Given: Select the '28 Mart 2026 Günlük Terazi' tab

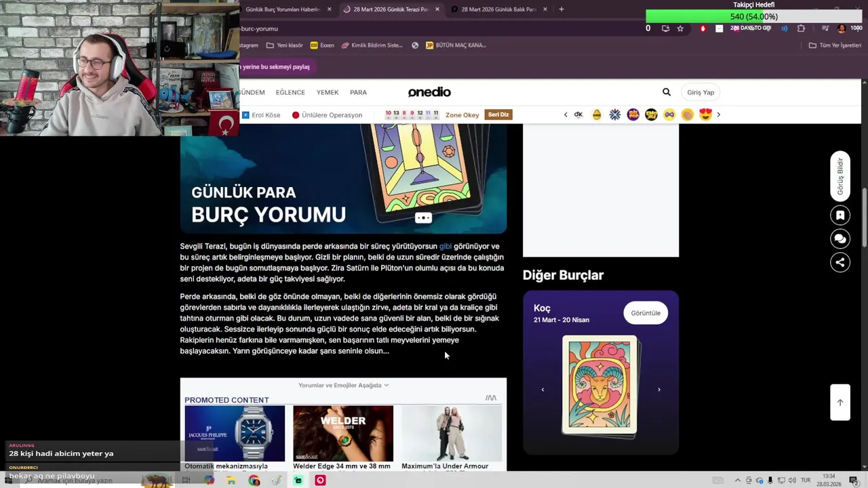Looking at the screenshot, I should (x=391, y=9).
